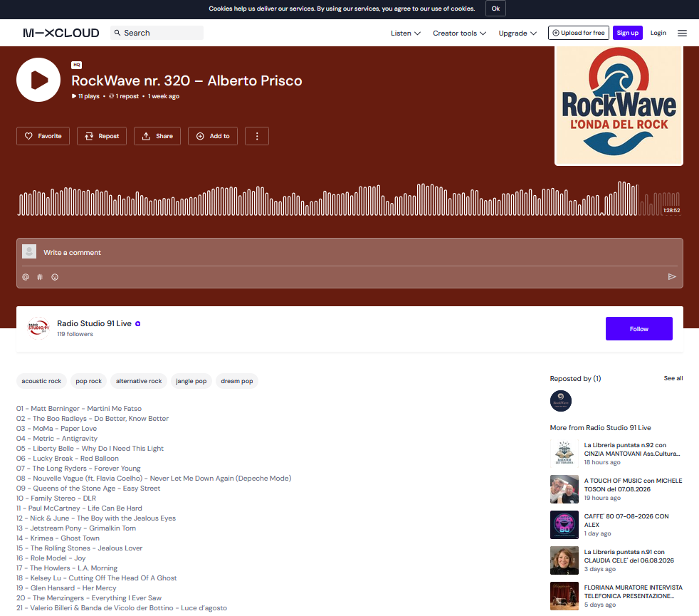The image size is (699, 616).
Task: Click CAFFE' 80 thumbnail
Action: pos(564,525)
